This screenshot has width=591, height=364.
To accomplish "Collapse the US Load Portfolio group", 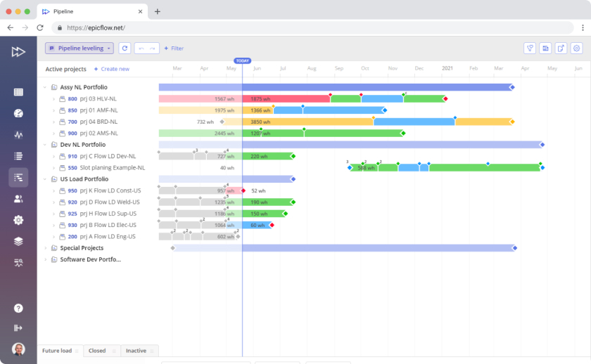I will click(45, 179).
